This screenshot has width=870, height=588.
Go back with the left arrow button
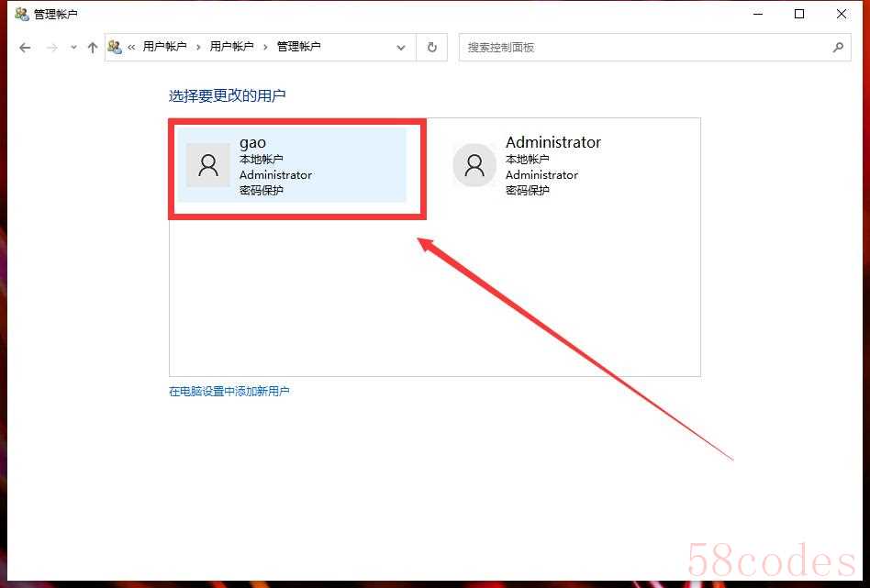click(25, 48)
